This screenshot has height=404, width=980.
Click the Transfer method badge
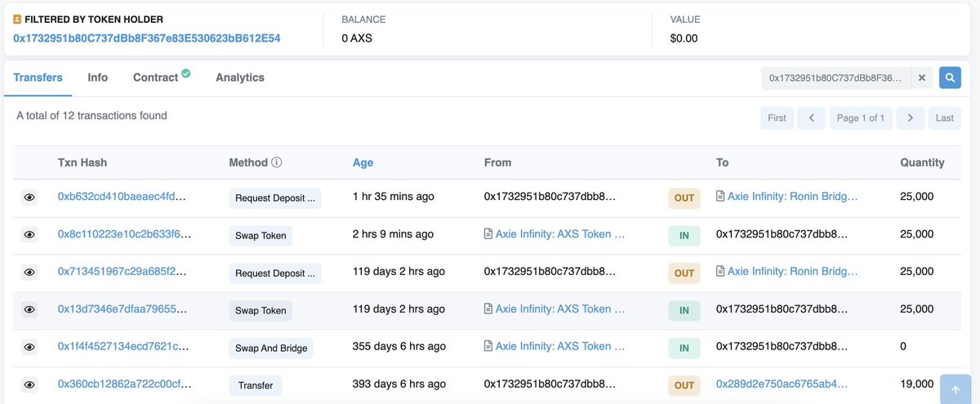(x=256, y=385)
